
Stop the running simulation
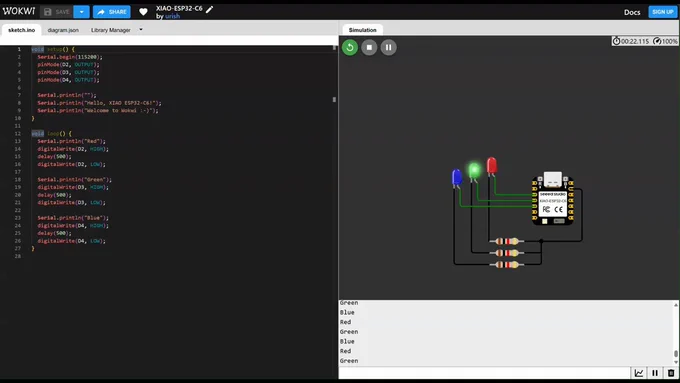pos(369,47)
